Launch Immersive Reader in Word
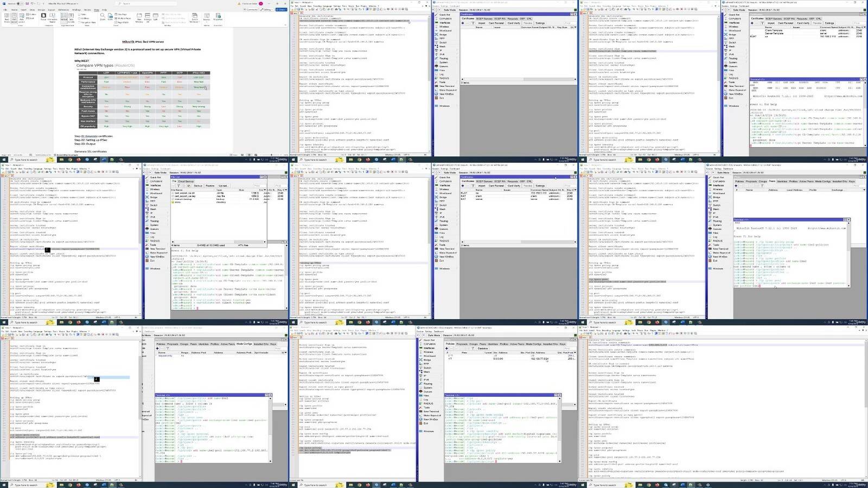This screenshot has width=868, height=488. pos(53,18)
